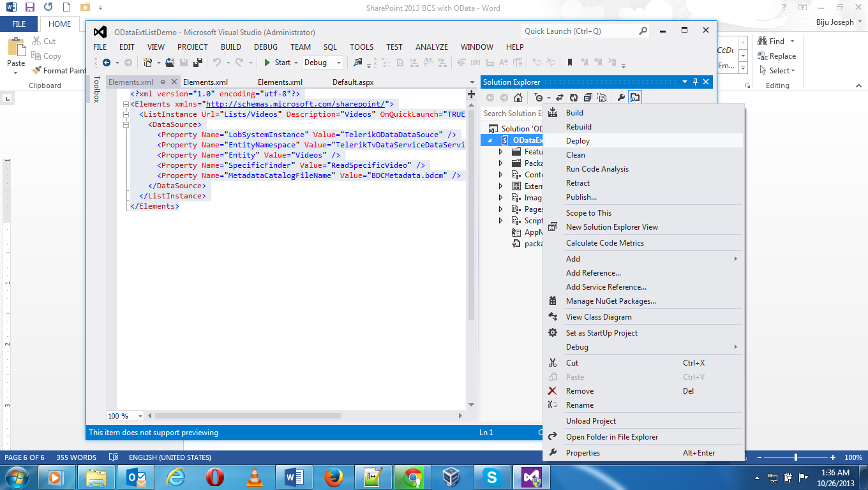Select Deploy from the context menu
The height and width of the screenshot is (490, 868).
click(x=644, y=141)
